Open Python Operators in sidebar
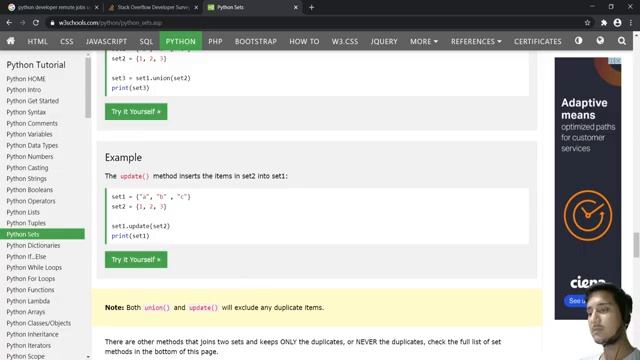The image size is (640, 360). coord(31,201)
